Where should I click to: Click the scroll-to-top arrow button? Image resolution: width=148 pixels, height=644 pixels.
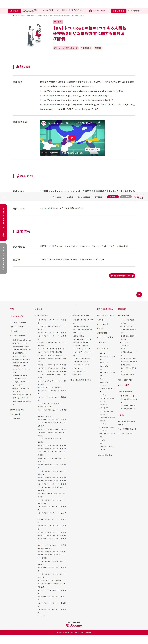click(139, 295)
